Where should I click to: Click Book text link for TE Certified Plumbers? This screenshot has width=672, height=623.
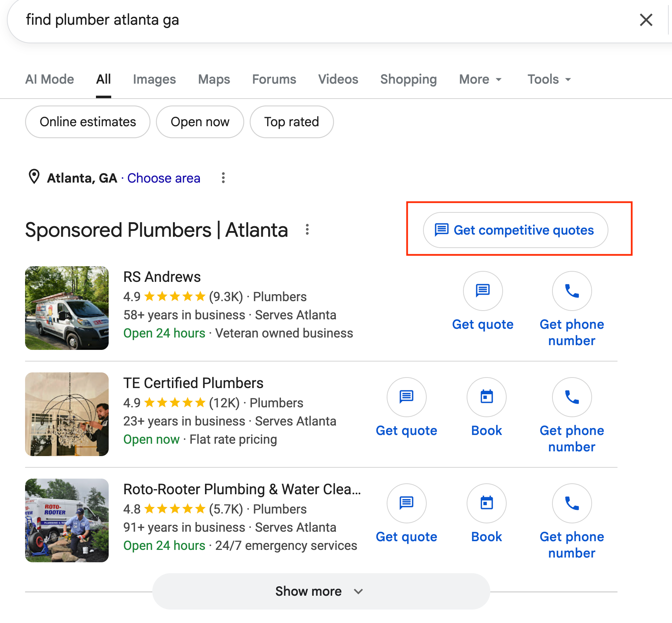tap(486, 431)
